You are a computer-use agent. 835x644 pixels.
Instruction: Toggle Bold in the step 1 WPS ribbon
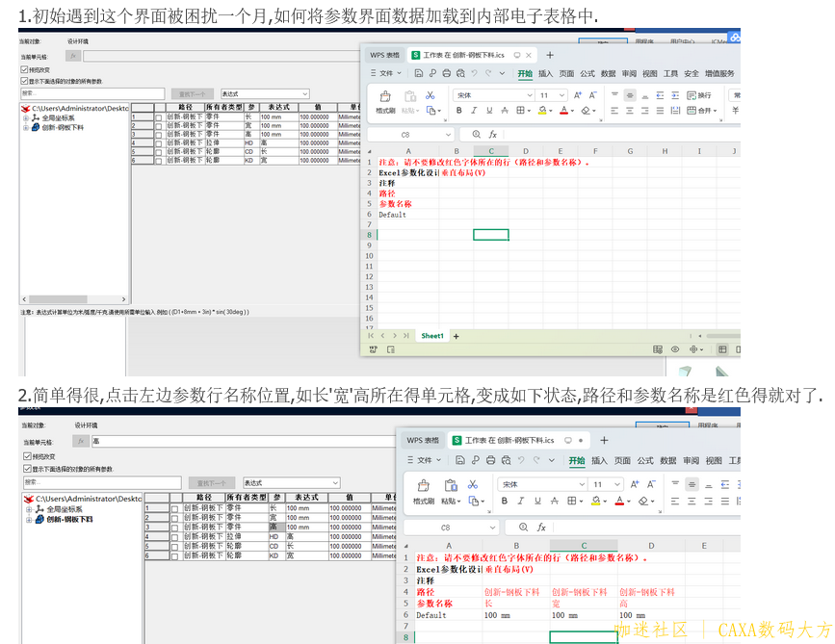click(459, 111)
